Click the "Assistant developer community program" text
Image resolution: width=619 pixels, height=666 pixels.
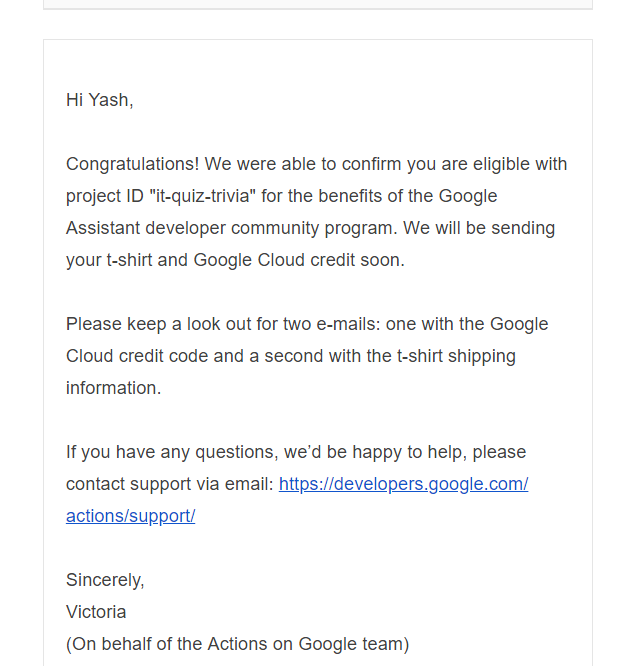click(232, 228)
